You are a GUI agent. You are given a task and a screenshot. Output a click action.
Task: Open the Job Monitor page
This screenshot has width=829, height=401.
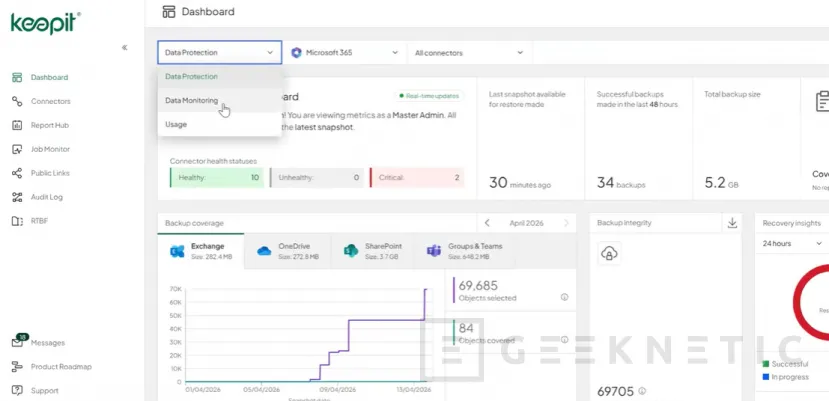pyautogui.click(x=41, y=149)
